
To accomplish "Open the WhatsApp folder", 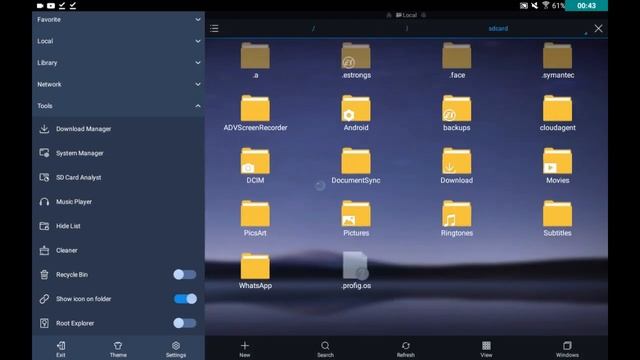I will (255, 271).
